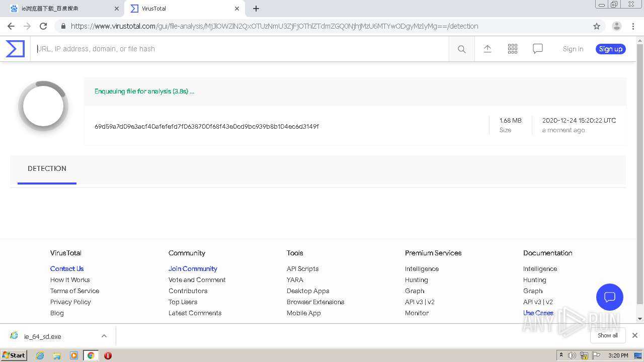Open a new browser tab
The width and height of the screenshot is (644, 362).
(256, 9)
